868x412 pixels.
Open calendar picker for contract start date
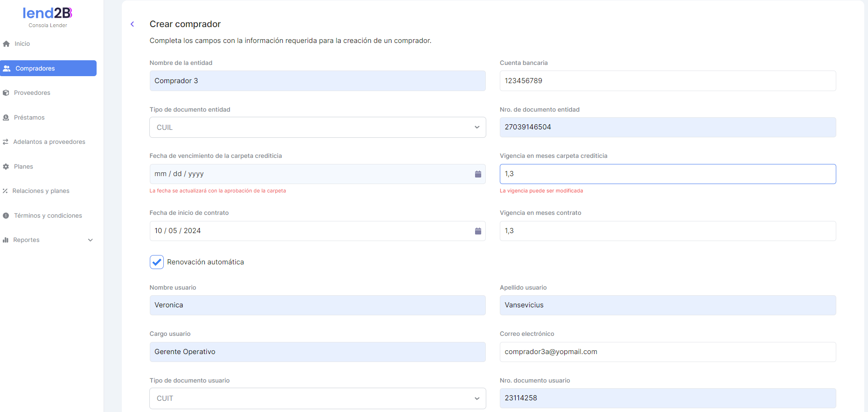[478, 231]
